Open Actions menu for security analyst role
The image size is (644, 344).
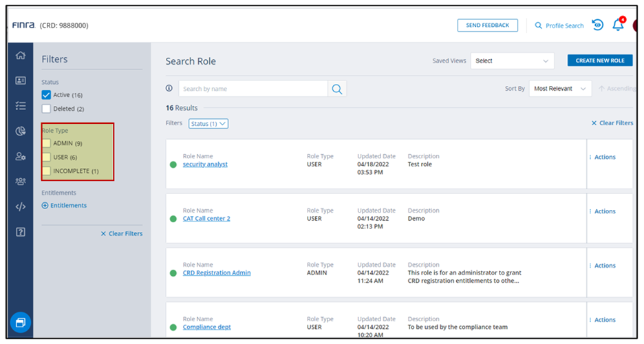603,157
